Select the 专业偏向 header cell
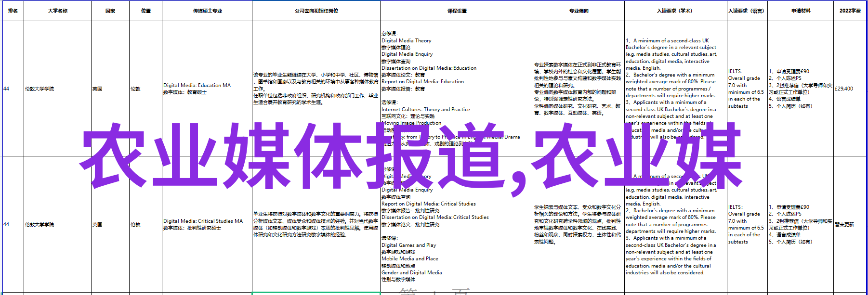 pyautogui.click(x=579, y=11)
